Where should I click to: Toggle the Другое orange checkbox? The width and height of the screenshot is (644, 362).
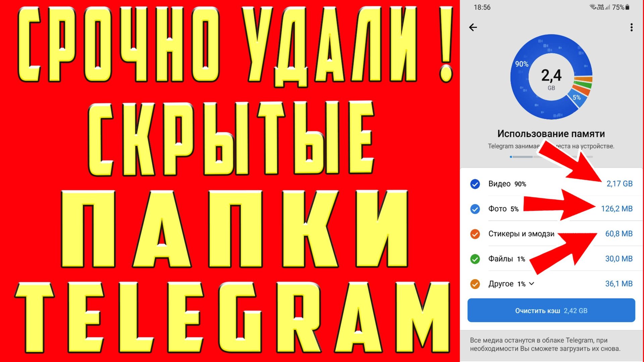tap(475, 284)
